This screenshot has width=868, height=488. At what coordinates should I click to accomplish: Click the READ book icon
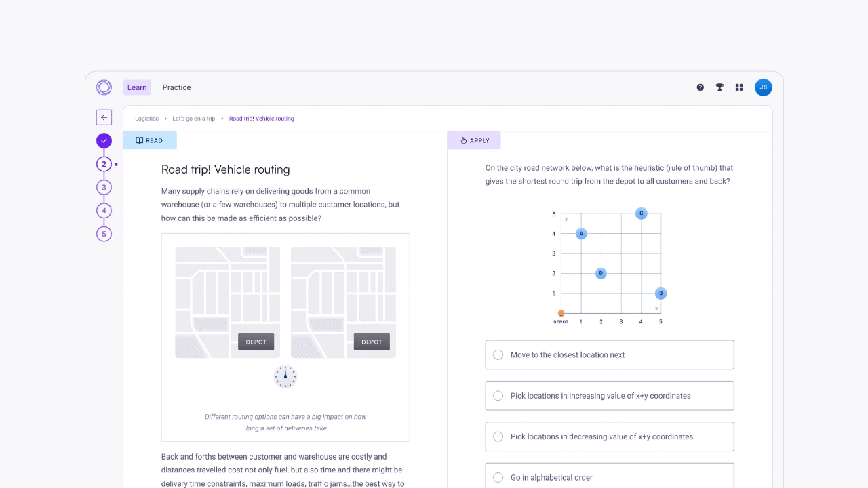pyautogui.click(x=139, y=141)
